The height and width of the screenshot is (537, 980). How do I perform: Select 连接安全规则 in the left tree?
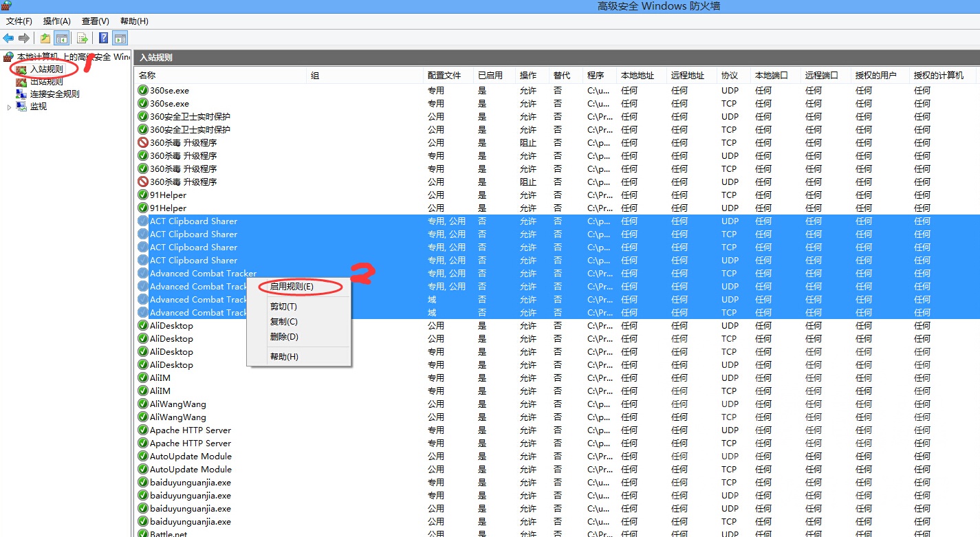click(x=55, y=94)
